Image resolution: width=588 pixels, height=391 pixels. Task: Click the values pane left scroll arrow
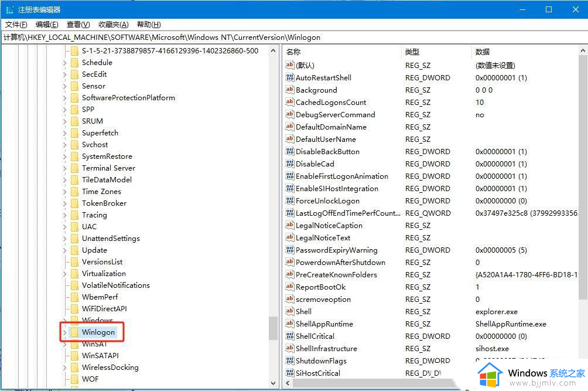click(x=288, y=383)
